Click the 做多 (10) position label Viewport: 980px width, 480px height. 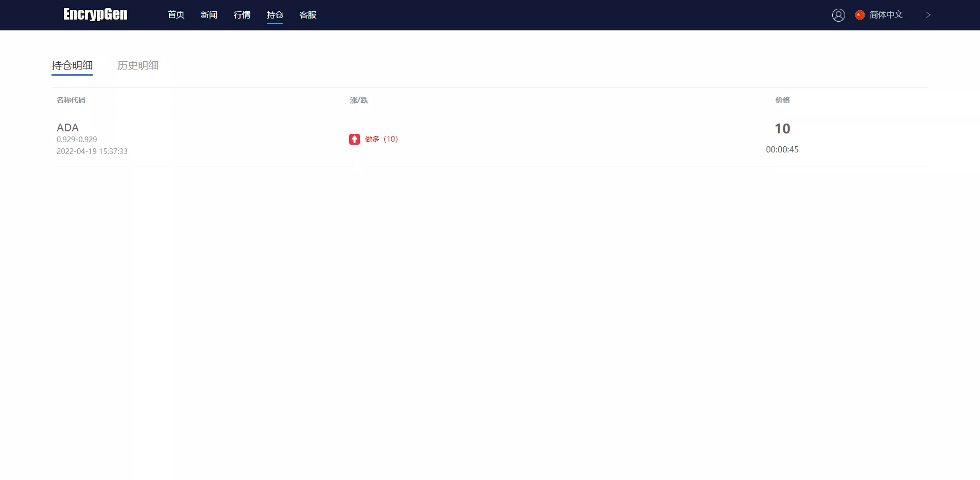click(382, 139)
